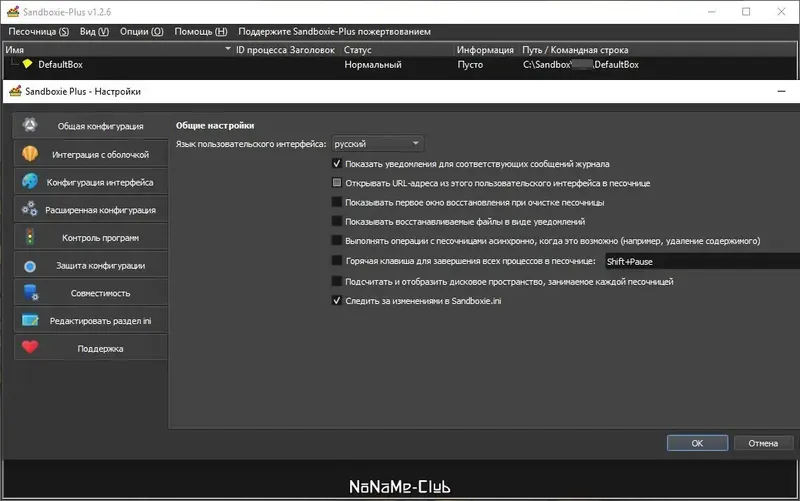Switch to the Совместимость tab
This screenshot has height=501, width=800.
pyautogui.click(x=91, y=293)
